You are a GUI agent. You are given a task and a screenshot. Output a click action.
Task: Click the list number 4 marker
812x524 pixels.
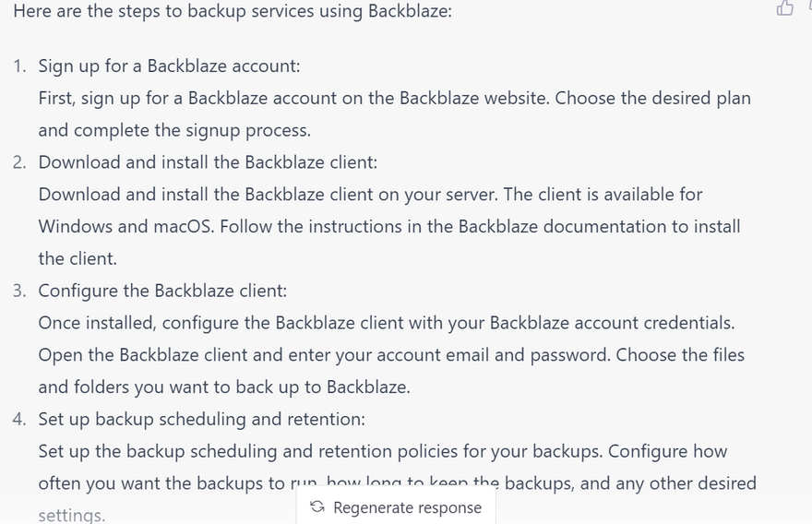click(x=19, y=419)
